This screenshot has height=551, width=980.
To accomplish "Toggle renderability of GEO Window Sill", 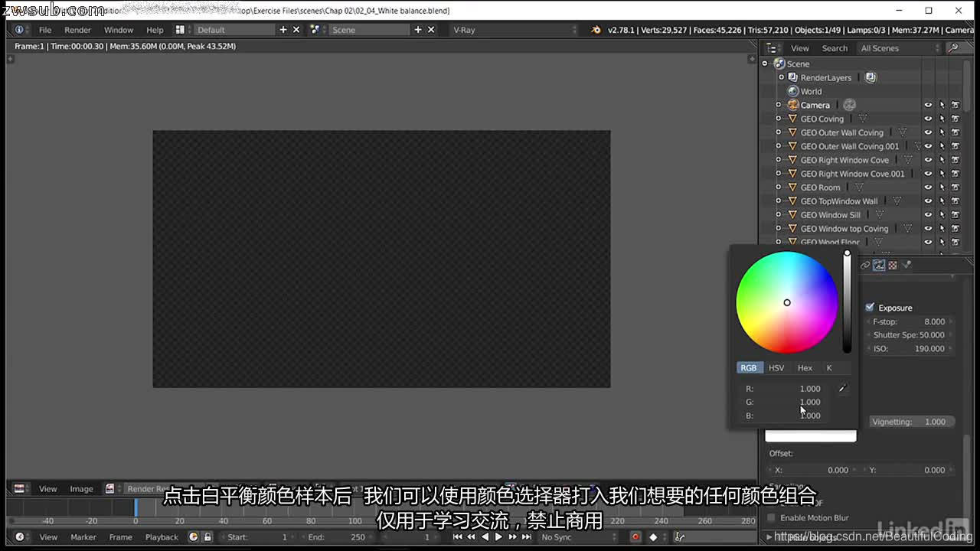I will (955, 215).
